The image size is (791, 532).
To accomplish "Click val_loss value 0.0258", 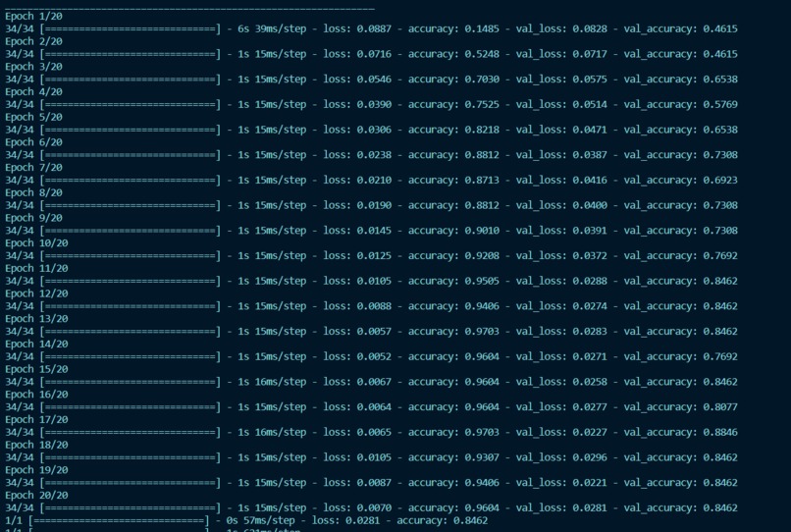I will coord(590,382).
